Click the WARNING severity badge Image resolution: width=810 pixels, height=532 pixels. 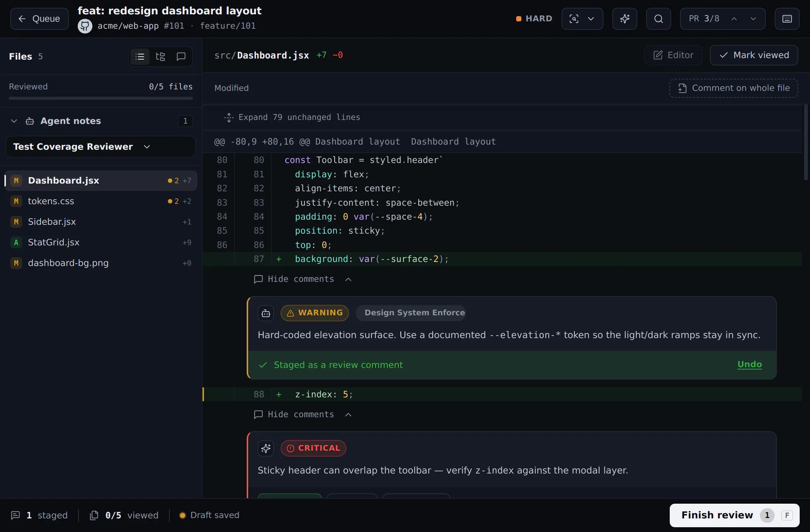point(315,313)
